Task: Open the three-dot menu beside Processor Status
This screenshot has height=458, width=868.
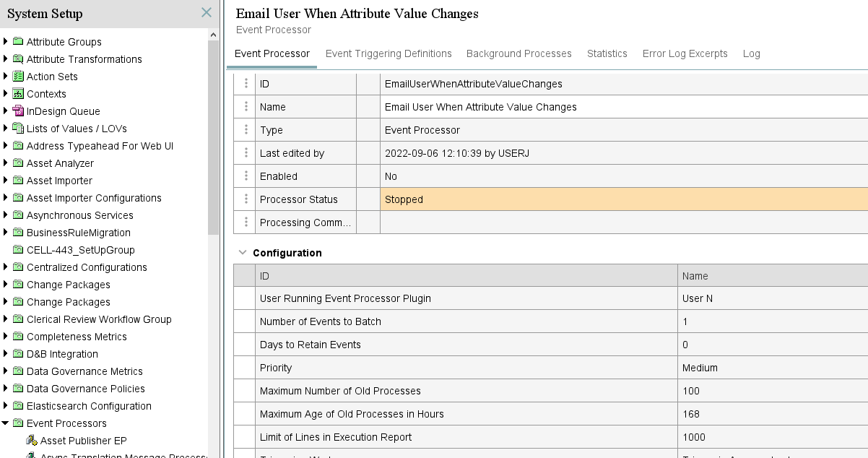Action: pos(246,199)
